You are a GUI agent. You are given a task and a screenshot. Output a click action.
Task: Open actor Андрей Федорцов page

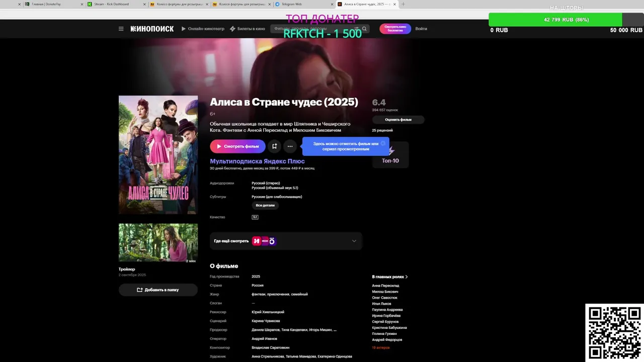pos(387,340)
